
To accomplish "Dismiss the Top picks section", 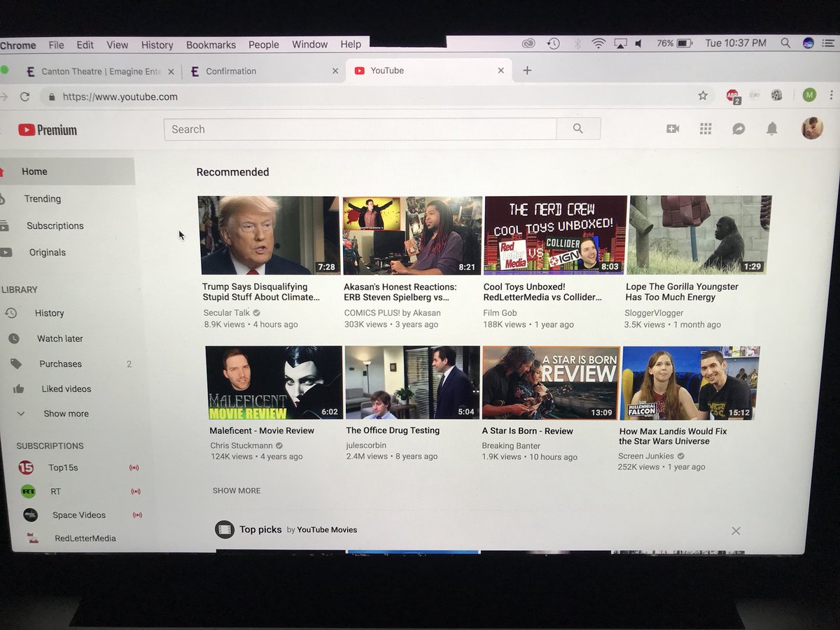I will point(736,531).
